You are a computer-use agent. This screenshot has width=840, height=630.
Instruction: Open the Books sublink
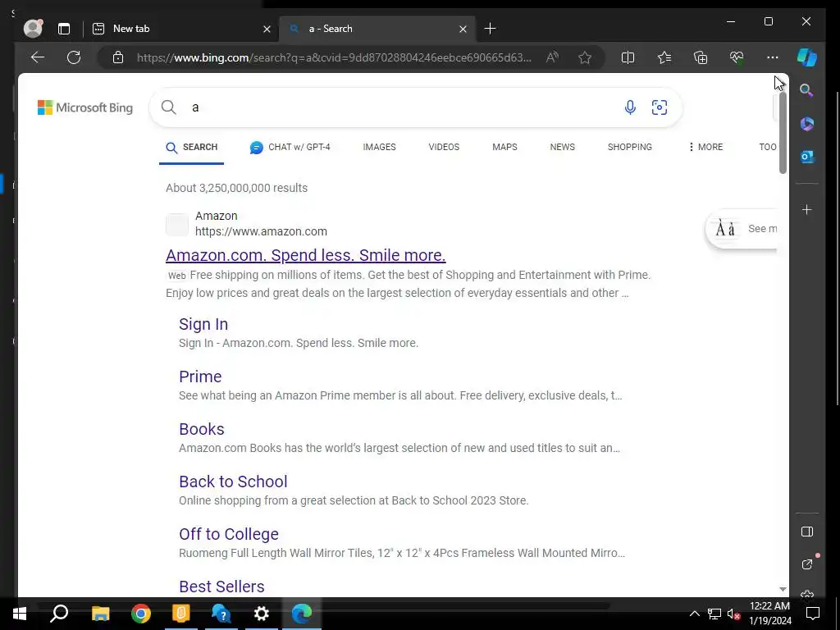(202, 429)
